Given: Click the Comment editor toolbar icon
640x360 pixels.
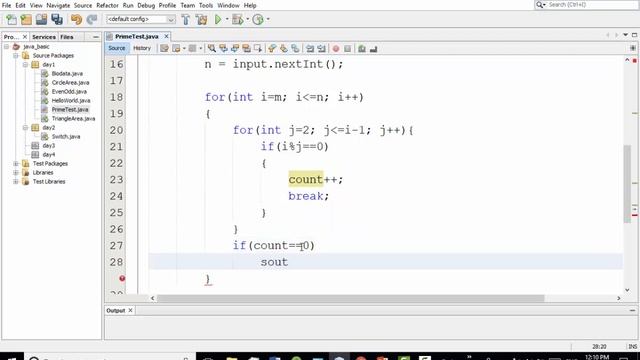Looking at the screenshot, I should click(362, 49).
